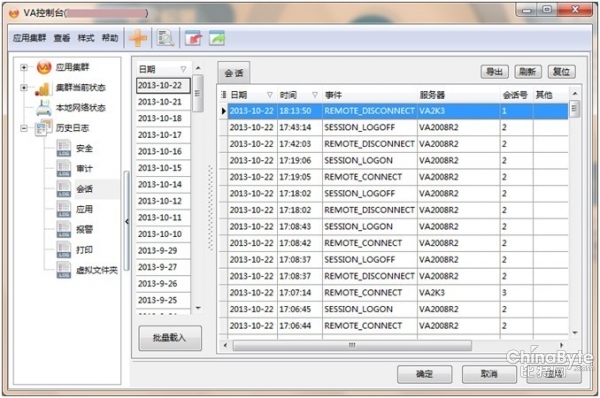Click the orange plus add icon
The width and height of the screenshot is (600, 398).
point(138,38)
